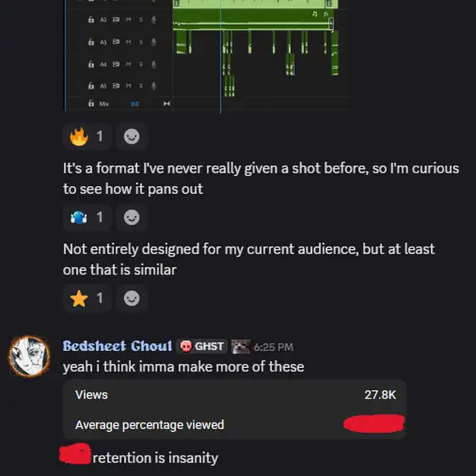Mute audio track A3

tap(128, 42)
